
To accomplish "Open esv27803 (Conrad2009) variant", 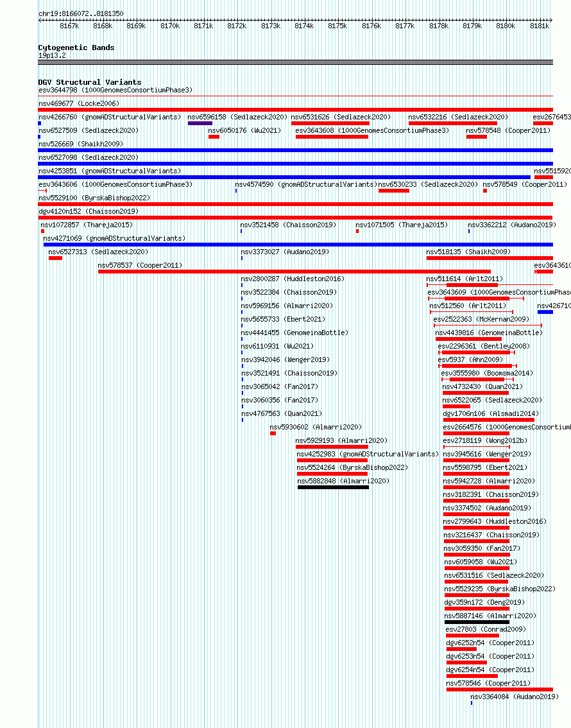I will (x=486, y=628).
